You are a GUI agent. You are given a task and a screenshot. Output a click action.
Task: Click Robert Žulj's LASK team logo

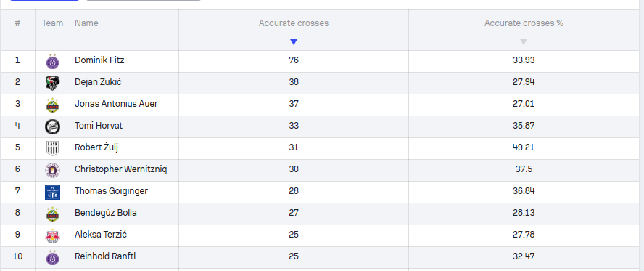(52, 148)
